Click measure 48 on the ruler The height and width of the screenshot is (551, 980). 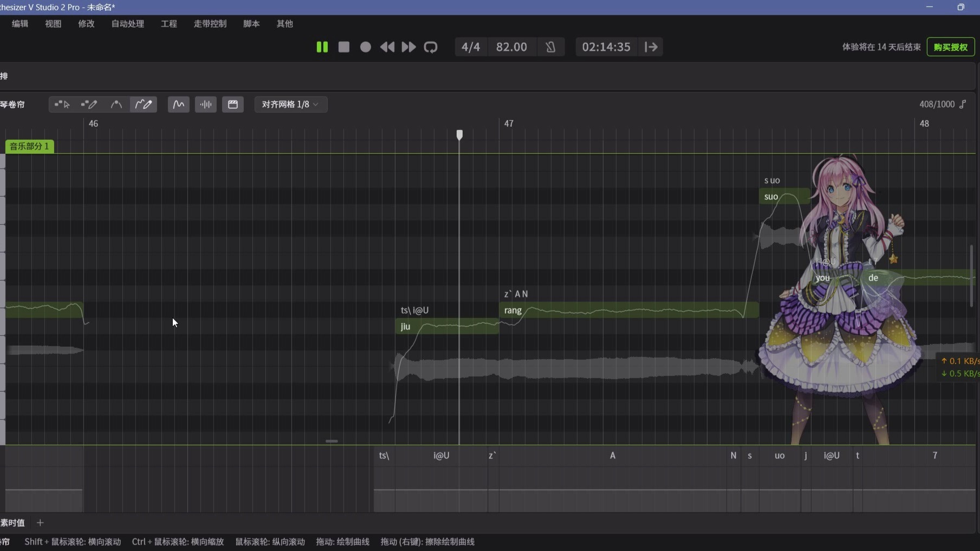click(924, 124)
